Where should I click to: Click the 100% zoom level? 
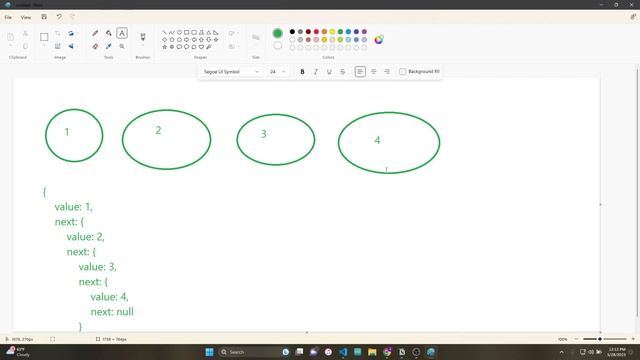coord(562,339)
